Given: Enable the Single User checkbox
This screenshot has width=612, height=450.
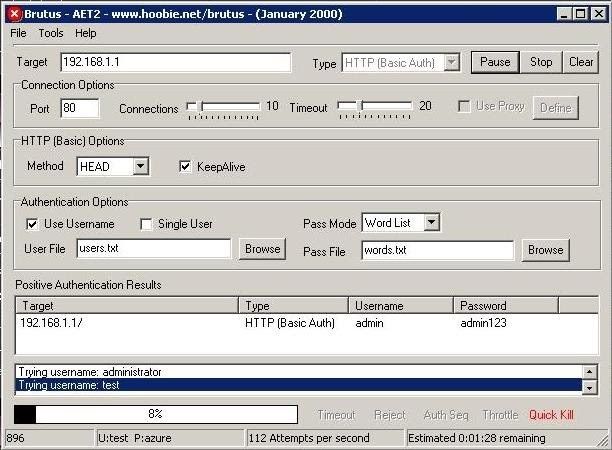Looking at the screenshot, I should (146, 224).
